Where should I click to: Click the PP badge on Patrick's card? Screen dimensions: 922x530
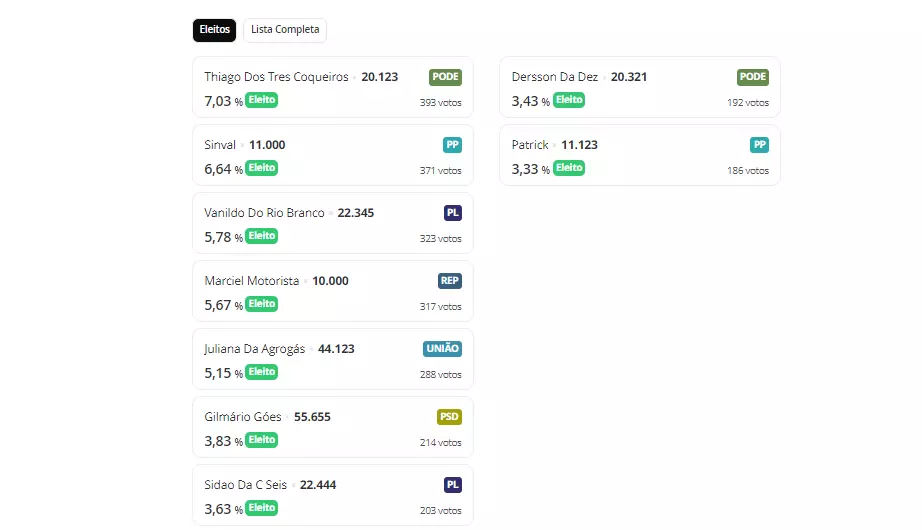[759, 145]
